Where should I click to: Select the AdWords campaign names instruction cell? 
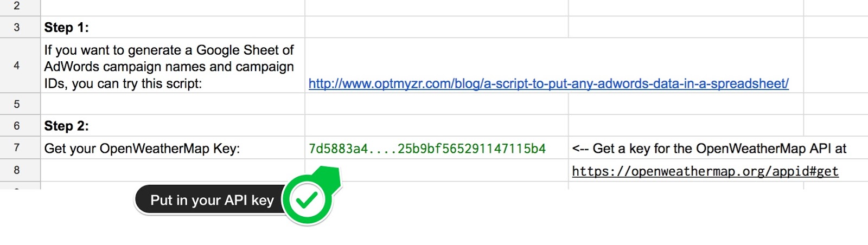click(x=173, y=66)
